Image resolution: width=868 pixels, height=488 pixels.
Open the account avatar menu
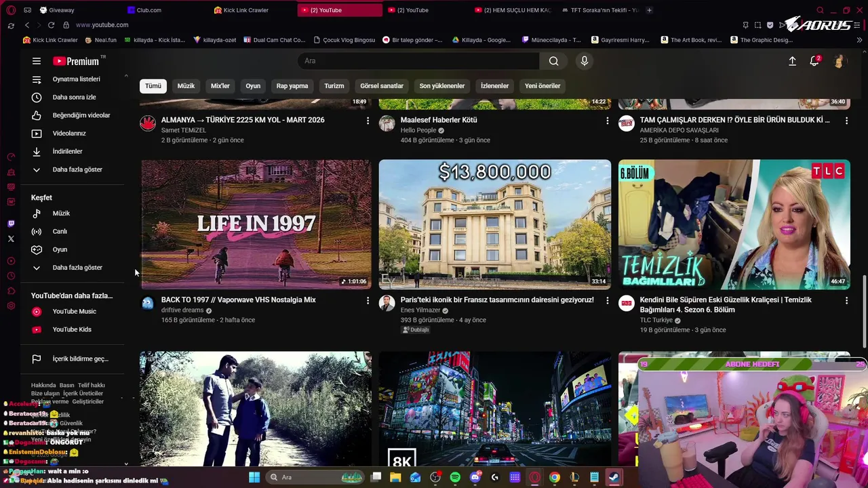coord(840,61)
